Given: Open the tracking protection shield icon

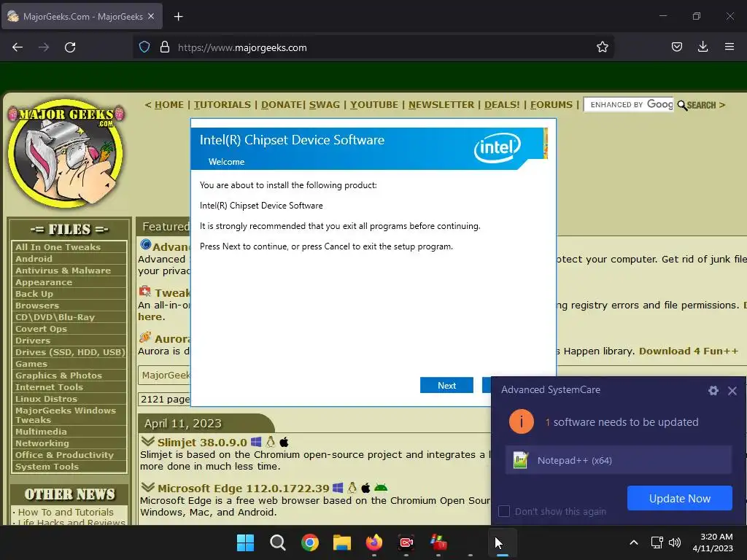Looking at the screenshot, I should tap(144, 47).
